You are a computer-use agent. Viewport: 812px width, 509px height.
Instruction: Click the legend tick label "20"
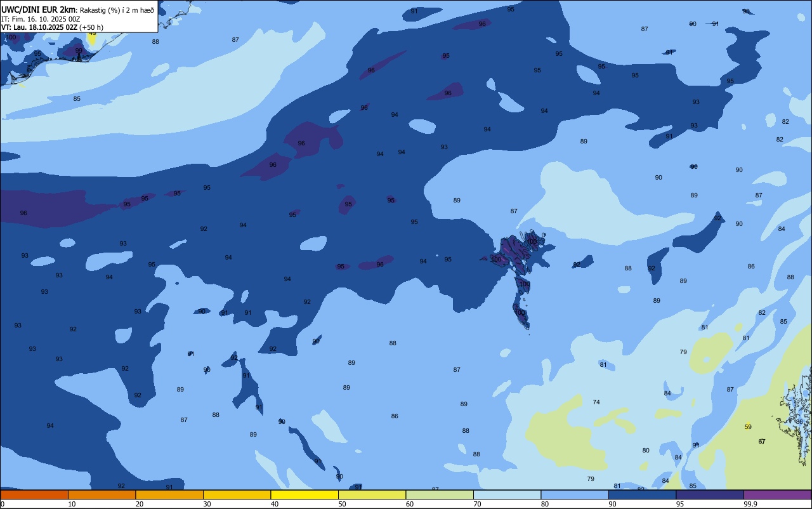[139, 504]
